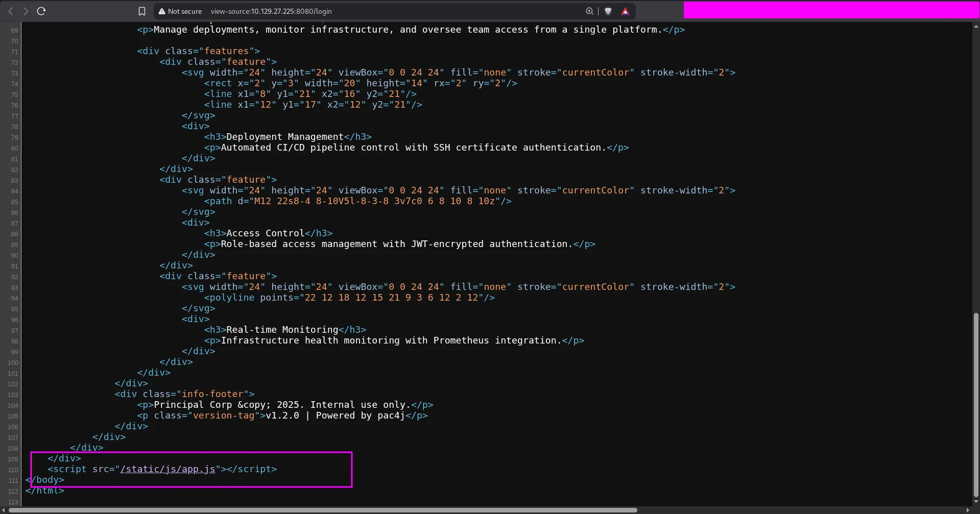Bookmark this page with the bookmark icon

coord(142,11)
